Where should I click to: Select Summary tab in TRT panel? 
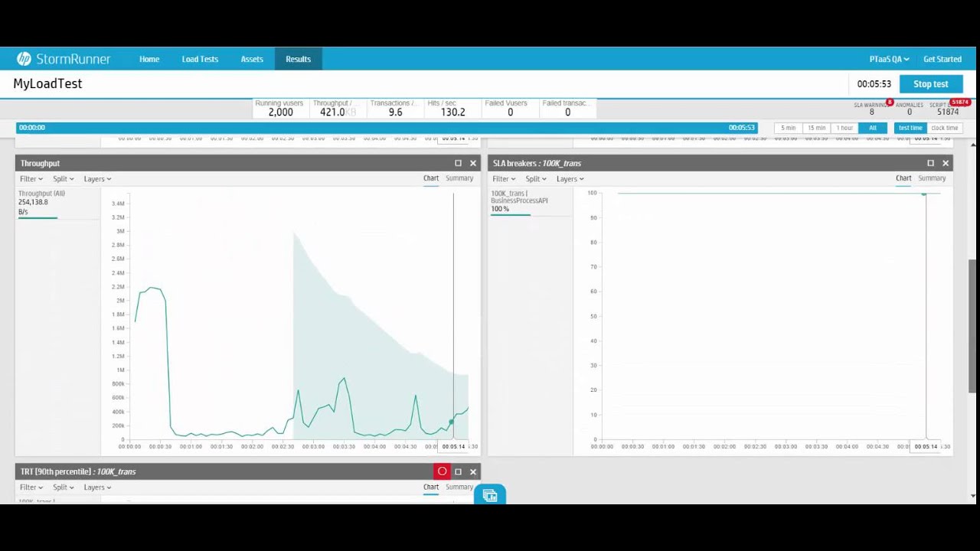[x=459, y=487]
